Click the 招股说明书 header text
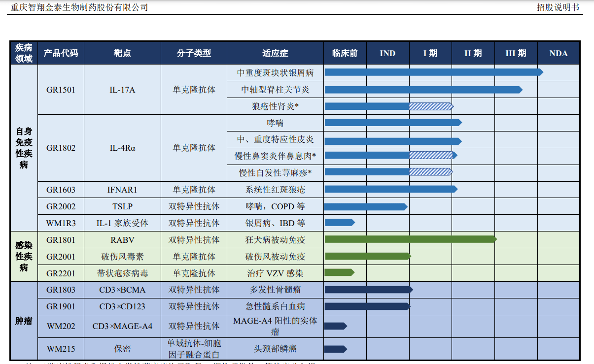The image size is (594, 364). [x=558, y=7]
